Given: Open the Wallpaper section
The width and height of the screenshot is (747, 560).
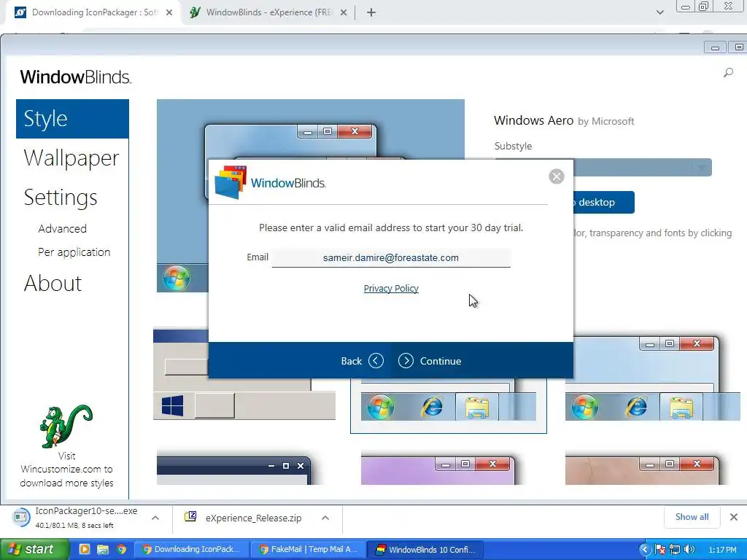Looking at the screenshot, I should click(71, 157).
